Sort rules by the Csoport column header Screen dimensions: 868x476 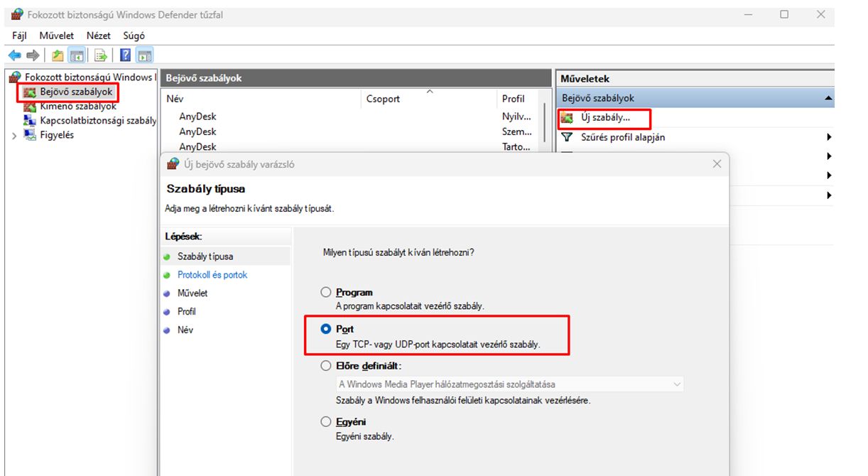383,99
